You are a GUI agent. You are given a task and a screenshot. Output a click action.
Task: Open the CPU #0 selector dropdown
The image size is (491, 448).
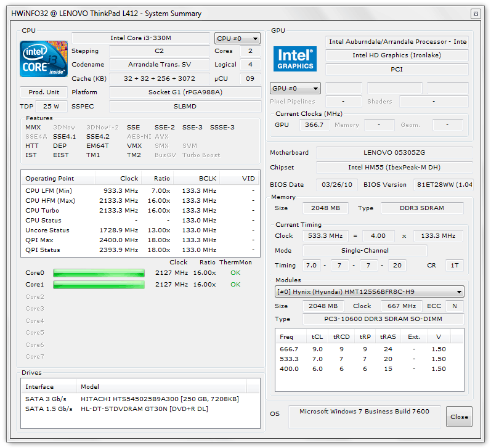coord(237,39)
